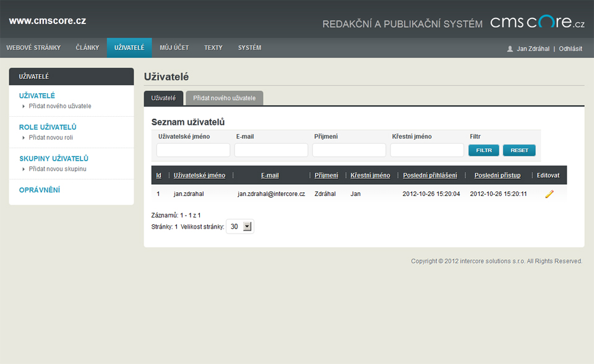
Task: Click the user avatar icon beside Jan Zdráhal
Action: (x=510, y=49)
